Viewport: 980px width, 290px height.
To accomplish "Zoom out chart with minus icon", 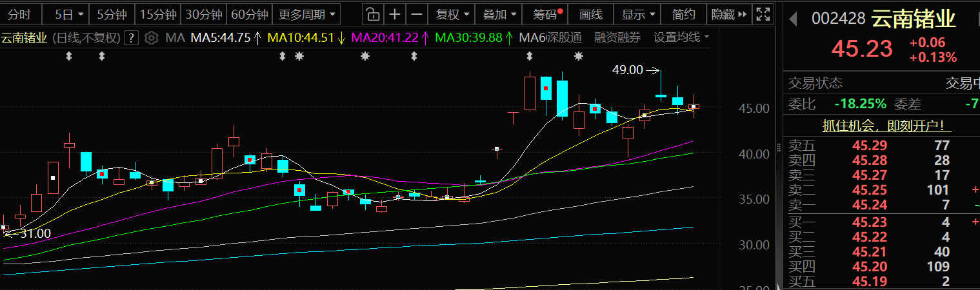I will tap(417, 14).
